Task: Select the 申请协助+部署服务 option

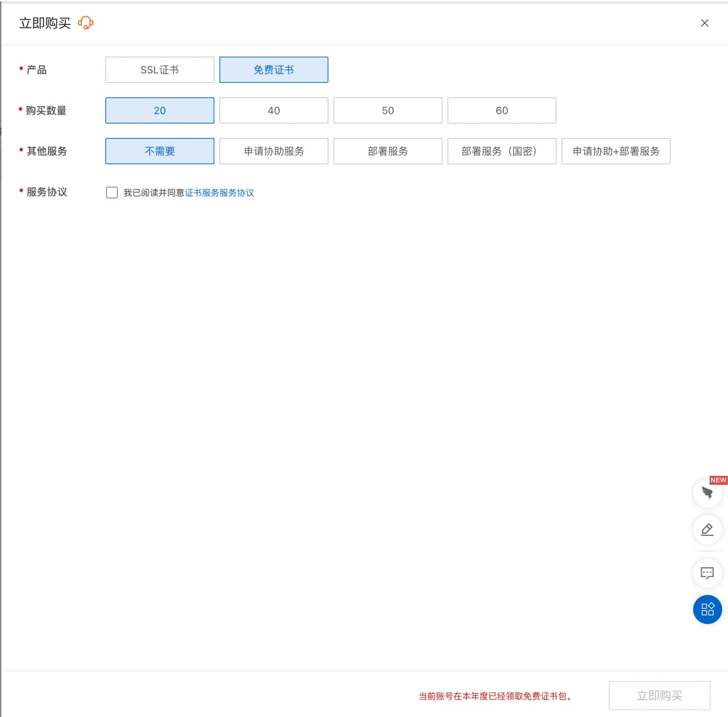Action: point(616,151)
